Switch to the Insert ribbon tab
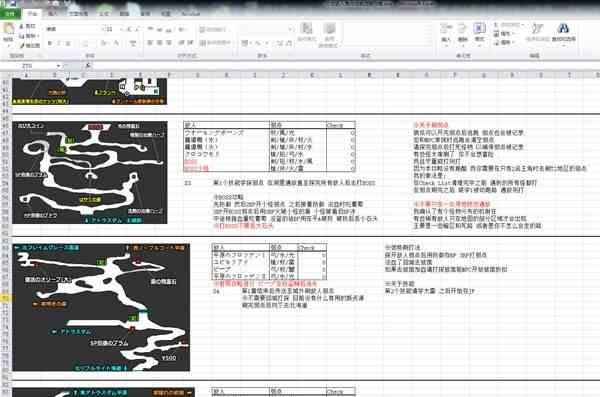 coord(53,14)
